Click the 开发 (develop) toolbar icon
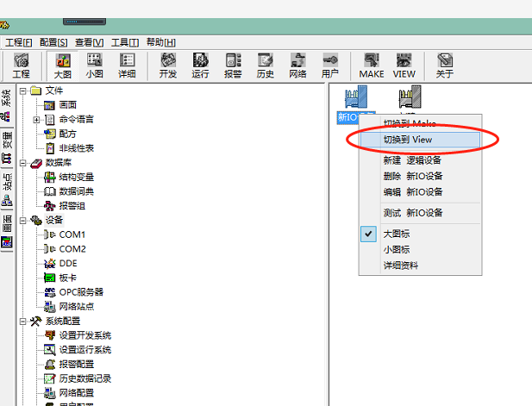 pos(168,66)
